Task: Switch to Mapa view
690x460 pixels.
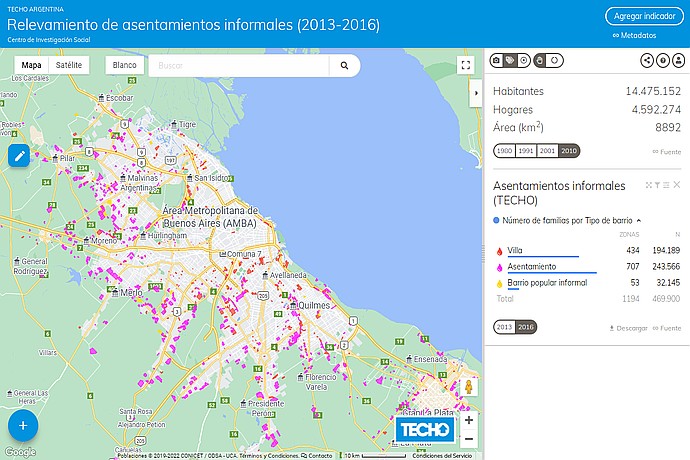Action: tap(31, 65)
